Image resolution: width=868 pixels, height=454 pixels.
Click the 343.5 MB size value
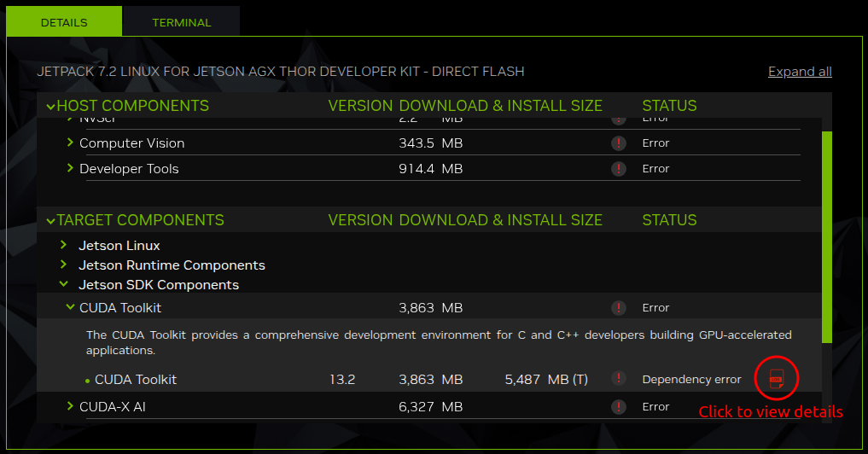[431, 143]
